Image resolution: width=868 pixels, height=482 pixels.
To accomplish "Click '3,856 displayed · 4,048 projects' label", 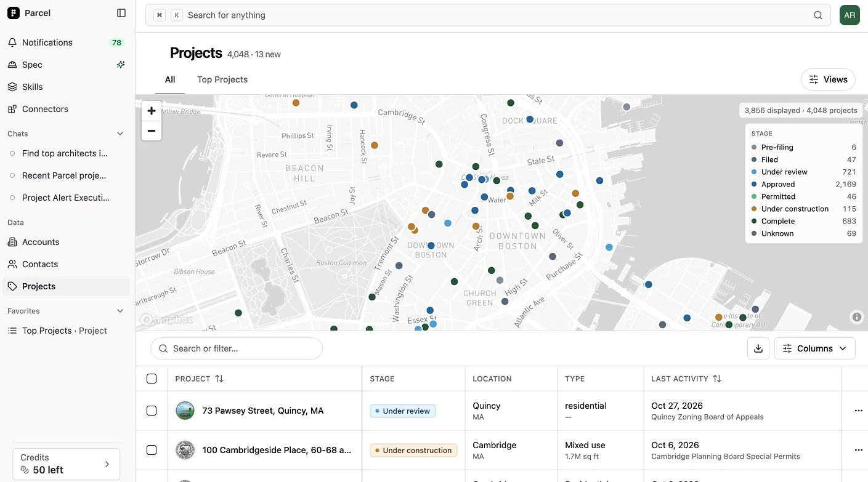I will point(801,110).
